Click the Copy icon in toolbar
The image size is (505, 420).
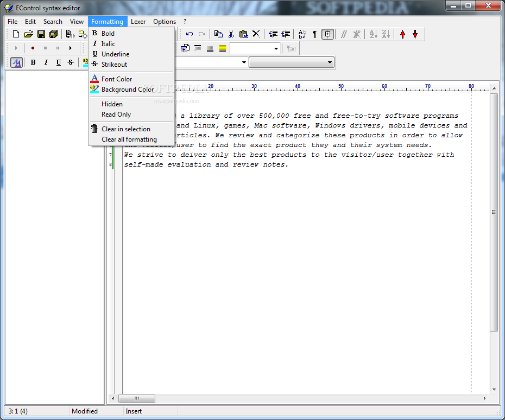(218, 34)
